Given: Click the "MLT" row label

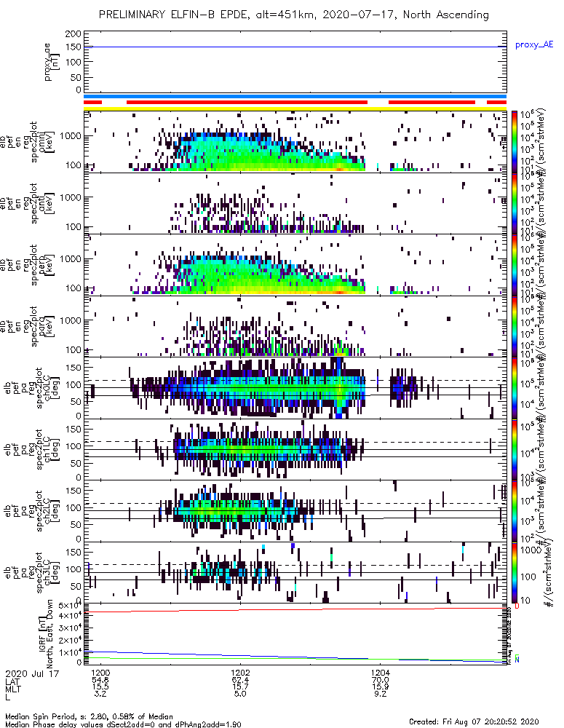Looking at the screenshot, I should [x=13, y=689].
